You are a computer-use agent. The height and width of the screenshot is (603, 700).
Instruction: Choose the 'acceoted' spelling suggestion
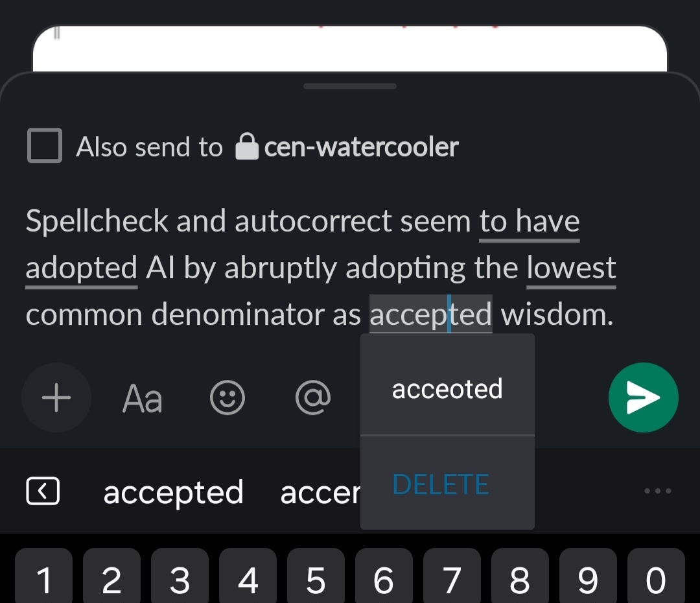pos(447,389)
